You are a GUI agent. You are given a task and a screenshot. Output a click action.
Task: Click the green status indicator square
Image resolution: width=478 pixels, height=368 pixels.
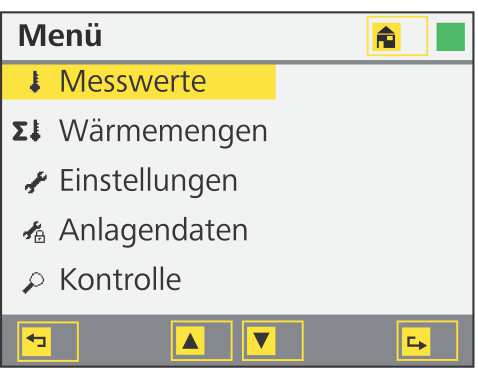(451, 37)
